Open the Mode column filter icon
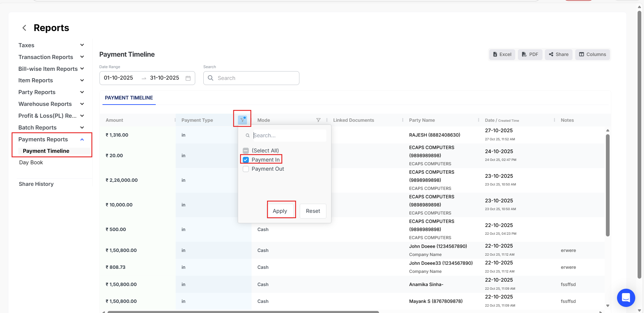Screen dimensions: 644x313 point(318,120)
